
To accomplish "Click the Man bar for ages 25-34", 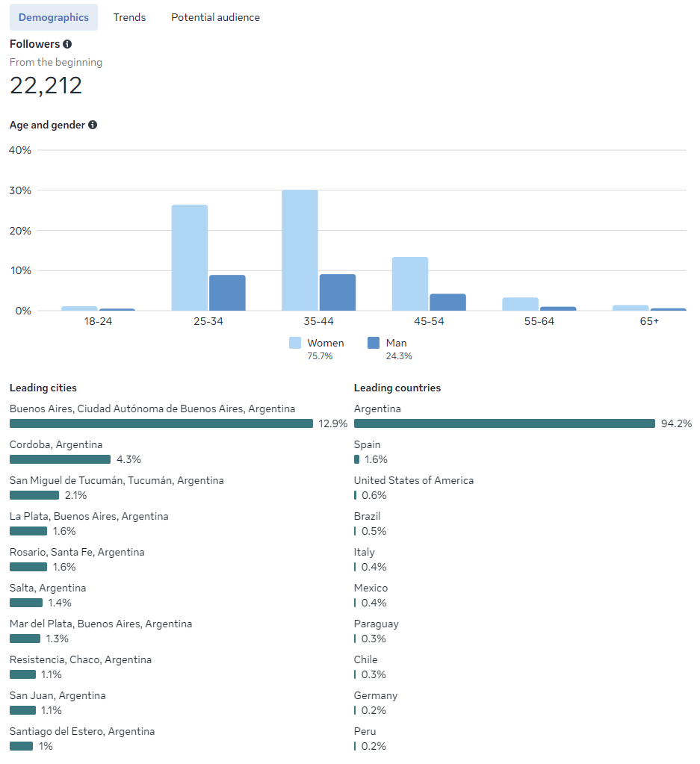I will coord(227,293).
